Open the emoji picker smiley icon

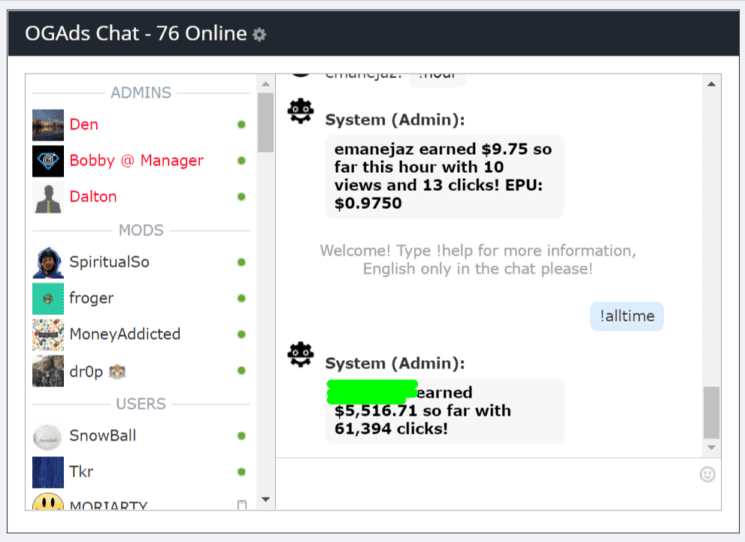pos(707,474)
